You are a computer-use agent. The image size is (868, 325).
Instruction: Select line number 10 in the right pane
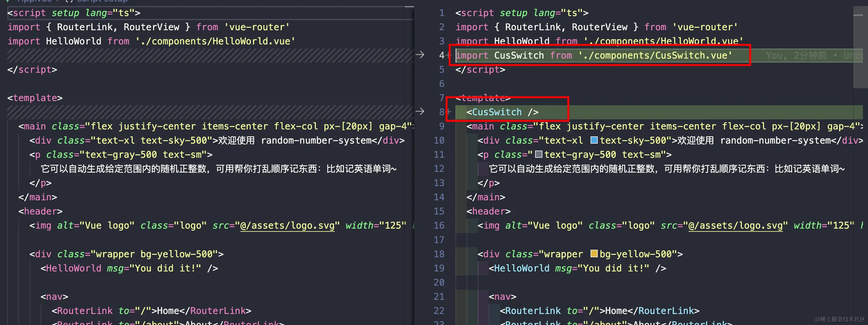[439, 140]
